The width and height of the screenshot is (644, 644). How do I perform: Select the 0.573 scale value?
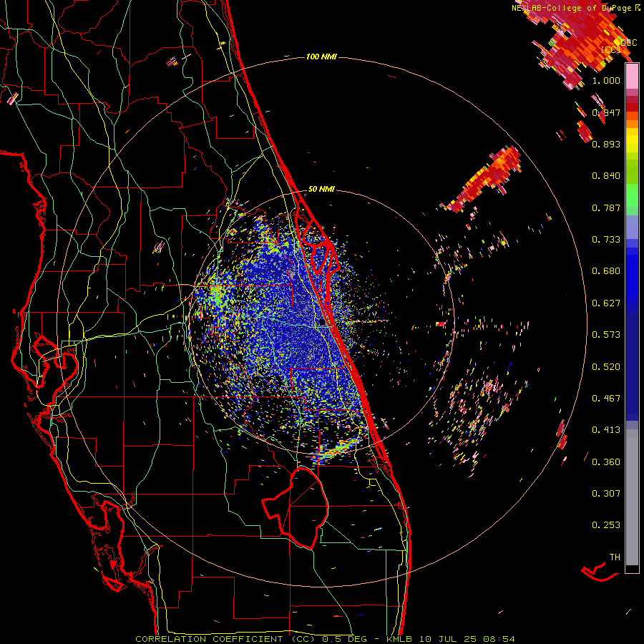[x=606, y=335]
